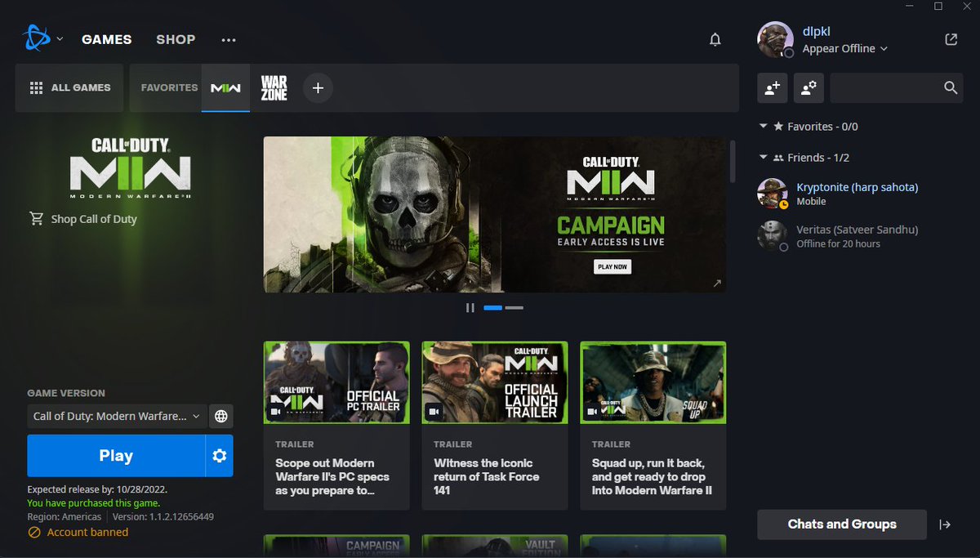Read 'Scope out Modern Warfare II's PC specs' article

tap(333, 477)
